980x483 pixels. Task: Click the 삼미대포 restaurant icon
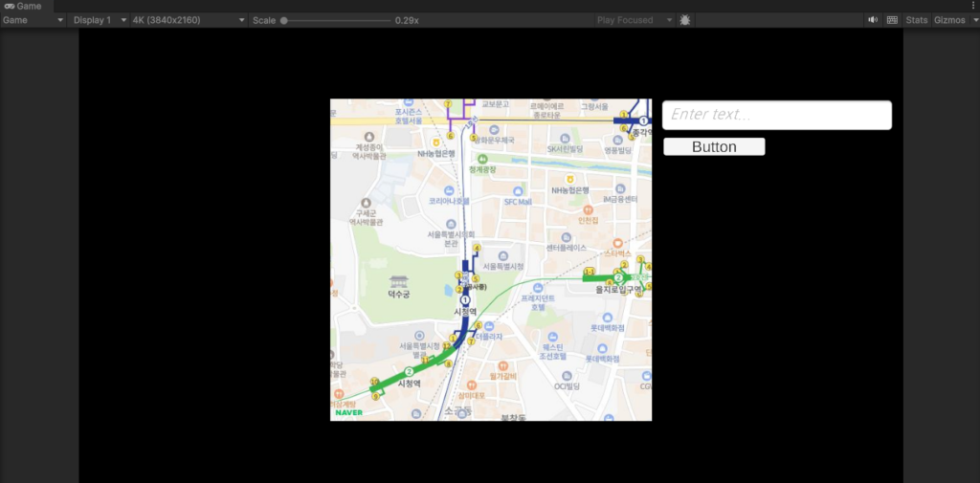pyautogui.click(x=471, y=384)
